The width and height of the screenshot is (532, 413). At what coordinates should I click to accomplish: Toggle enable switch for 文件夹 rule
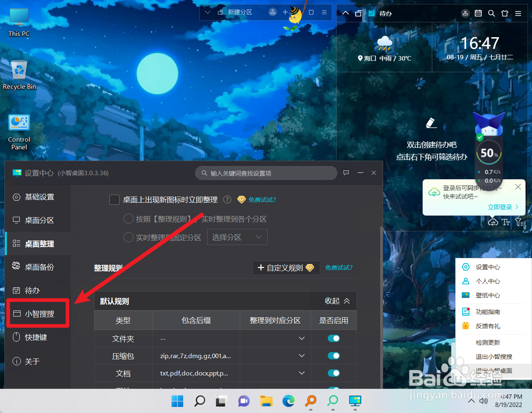pyautogui.click(x=333, y=338)
